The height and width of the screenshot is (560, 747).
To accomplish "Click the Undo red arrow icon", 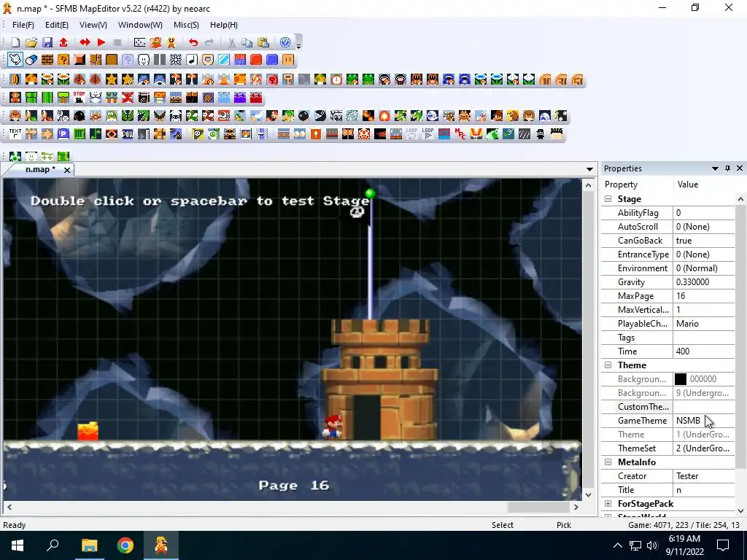I will [x=193, y=42].
